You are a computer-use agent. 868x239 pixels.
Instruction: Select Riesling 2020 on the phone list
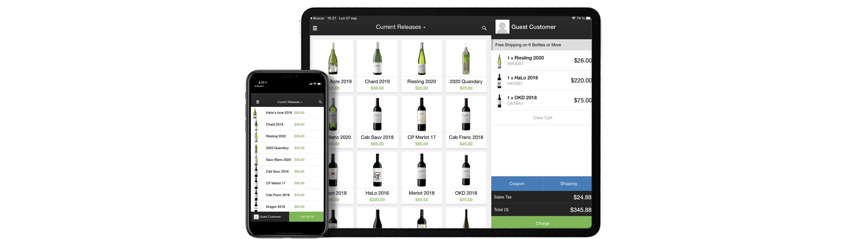pyautogui.click(x=287, y=136)
